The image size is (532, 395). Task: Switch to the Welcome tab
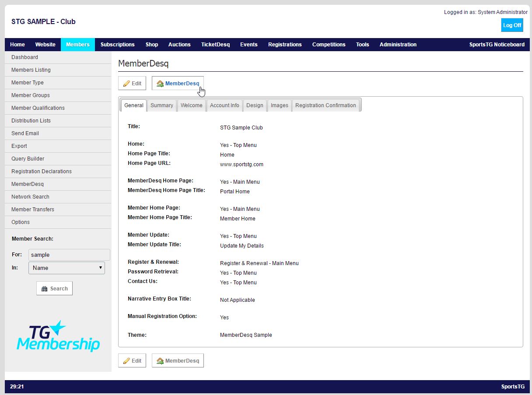192,105
